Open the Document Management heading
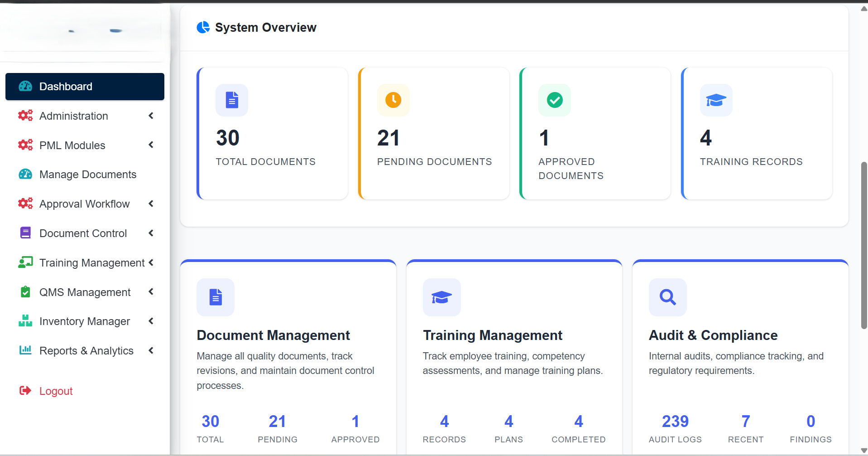Viewport: 868px width, 456px height. point(273,335)
